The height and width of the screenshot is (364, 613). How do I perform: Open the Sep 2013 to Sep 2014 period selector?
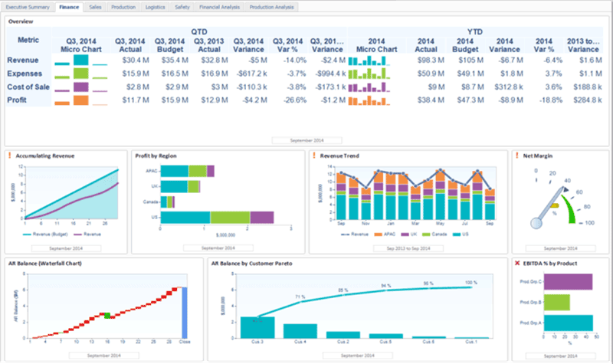click(408, 248)
